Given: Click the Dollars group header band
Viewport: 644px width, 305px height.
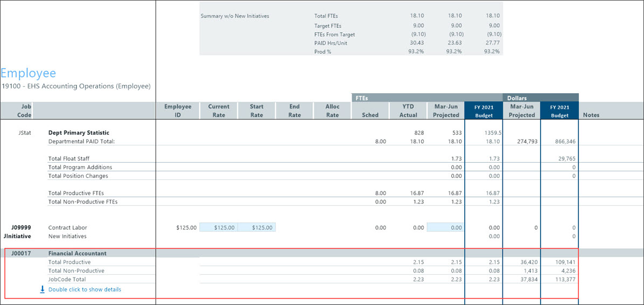Looking at the screenshot, I should click(x=540, y=98).
